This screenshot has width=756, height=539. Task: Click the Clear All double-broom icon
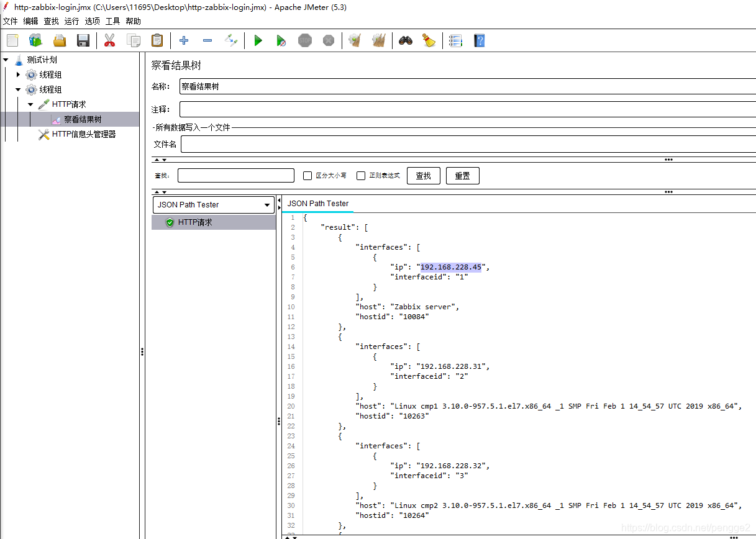379,40
